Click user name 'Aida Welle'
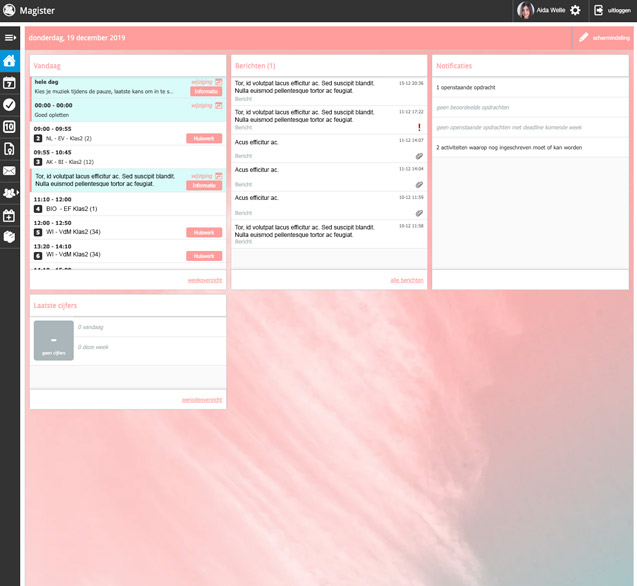Image resolution: width=637 pixels, height=586 pixels. [x=550, y=10]
